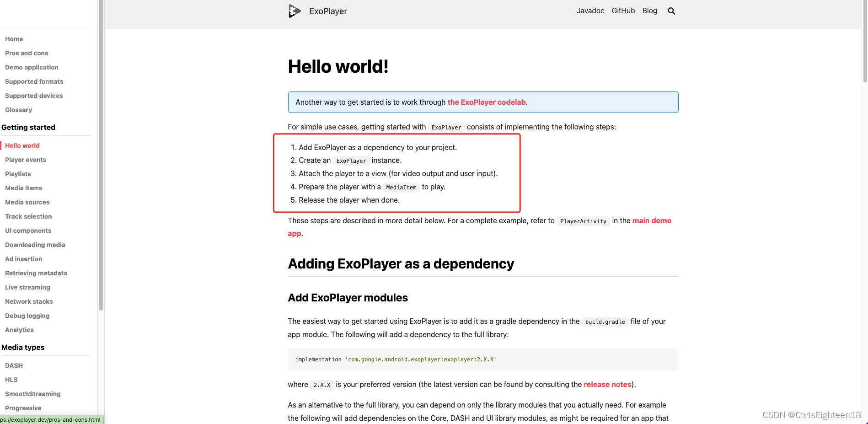Open Network stacks page

[x=29, y=301]
